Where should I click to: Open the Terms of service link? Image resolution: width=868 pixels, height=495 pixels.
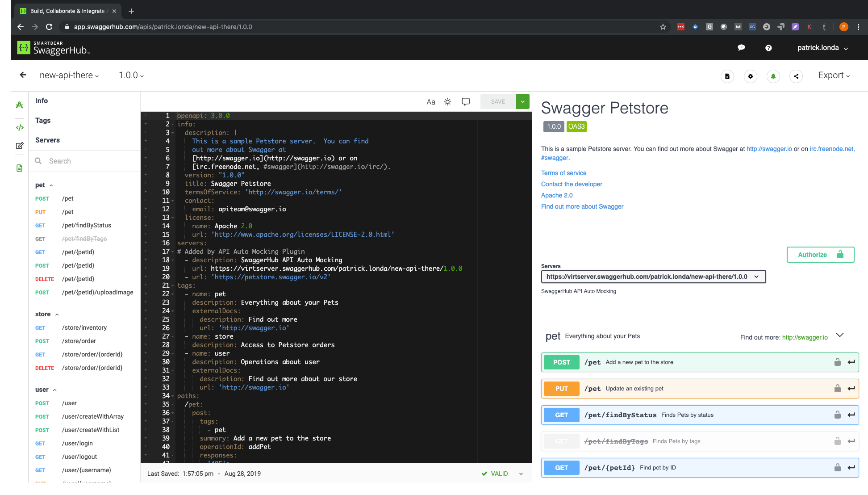point(563,173)
